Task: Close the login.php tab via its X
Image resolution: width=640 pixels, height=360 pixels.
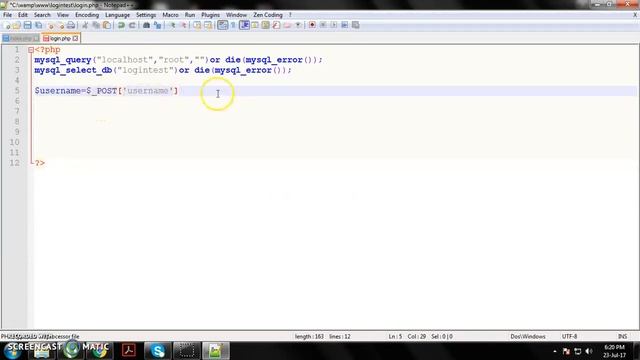Action: click(x=76, y=38)
